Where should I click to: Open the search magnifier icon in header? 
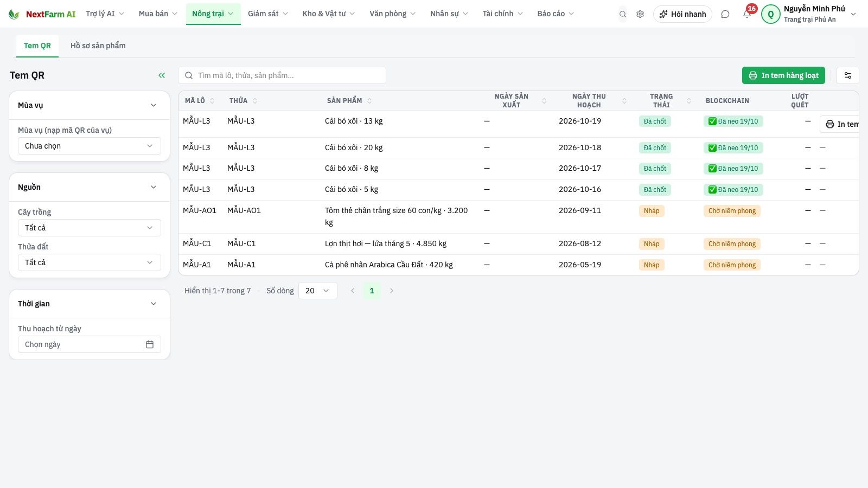(623, 14)
